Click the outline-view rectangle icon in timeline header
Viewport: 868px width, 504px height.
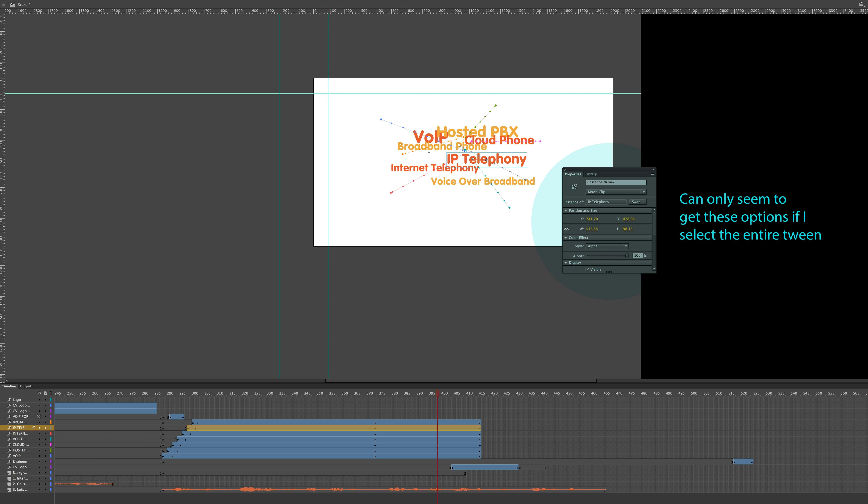[x=51, y=393]
